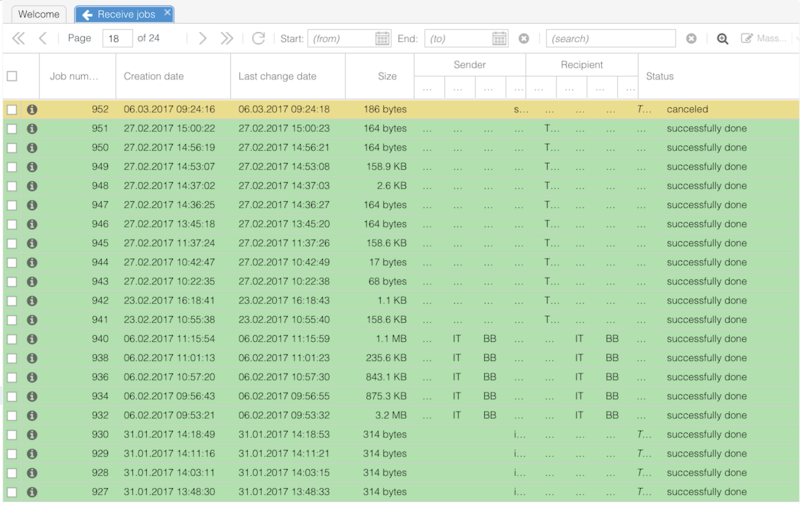Open the End date calendar picker
This screenshot has height=505, width=800.
click(499, 39)
